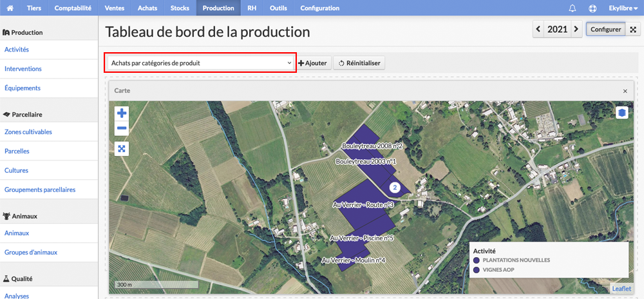Go to previous year from 2021

(x=538, y=29)
